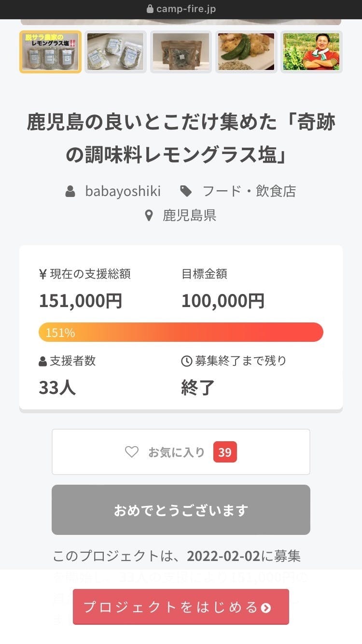Image resolution: width=362 pixels, height=644 pixels.
Task: Toggle the お気に入り favorite button
Action: 181,452
